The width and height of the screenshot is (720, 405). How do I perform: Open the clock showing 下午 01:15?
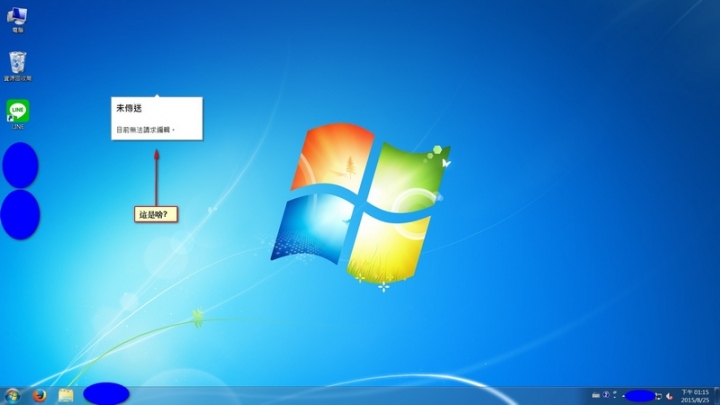pyautogui.click(x=695, y=396)
